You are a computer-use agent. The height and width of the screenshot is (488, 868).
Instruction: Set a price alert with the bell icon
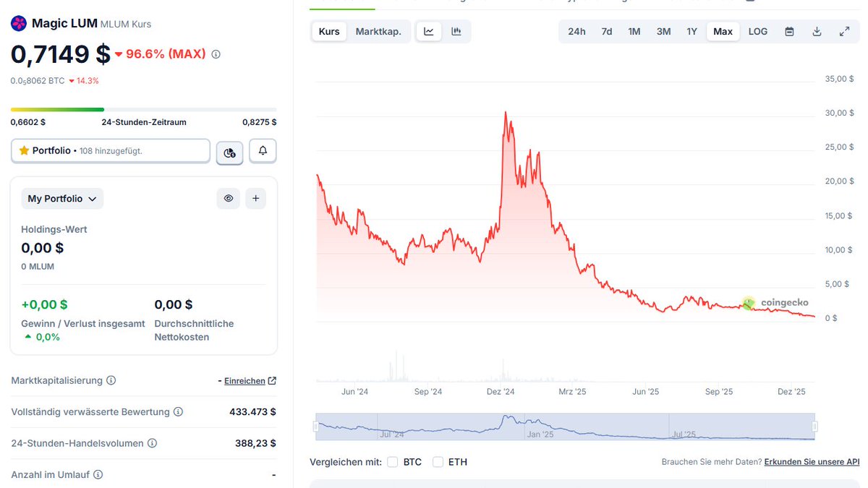coord(263,150)
